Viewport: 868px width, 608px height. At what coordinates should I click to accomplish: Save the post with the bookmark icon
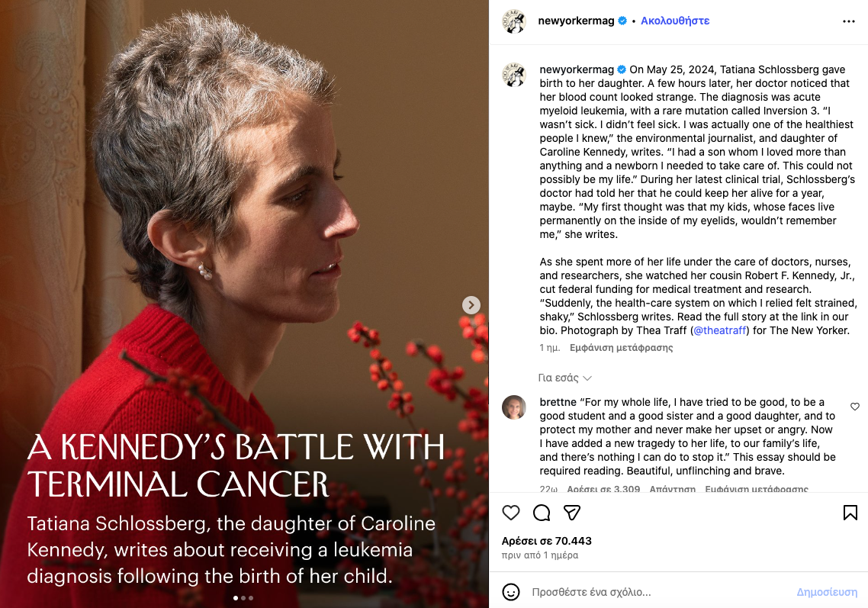coord(850,513)
